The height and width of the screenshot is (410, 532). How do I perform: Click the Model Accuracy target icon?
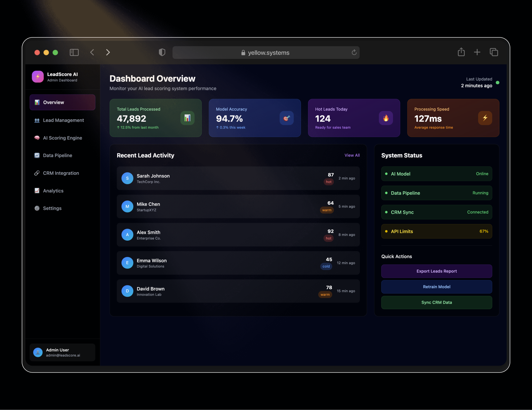[x=286, y=118]
